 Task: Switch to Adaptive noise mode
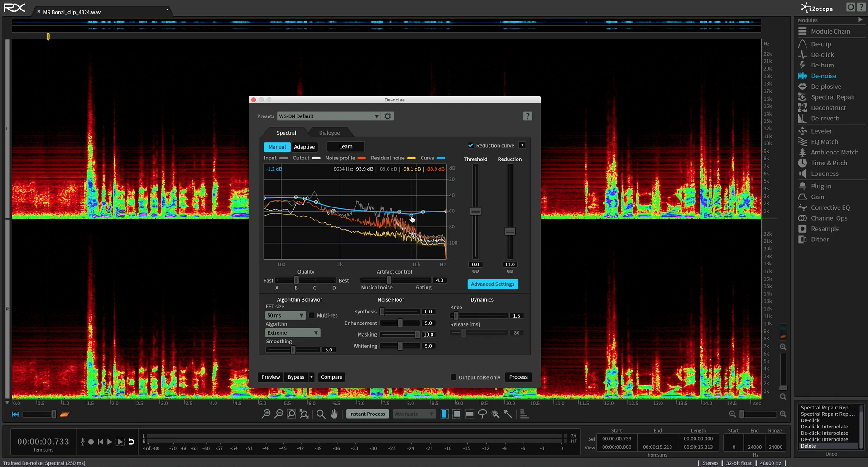[x=304, y=147]
